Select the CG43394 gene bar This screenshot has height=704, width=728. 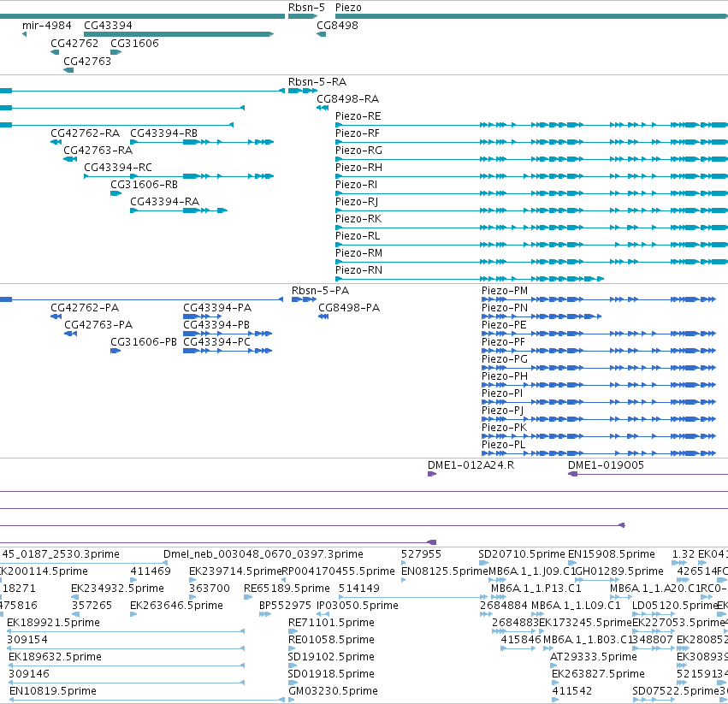(179, 34)
